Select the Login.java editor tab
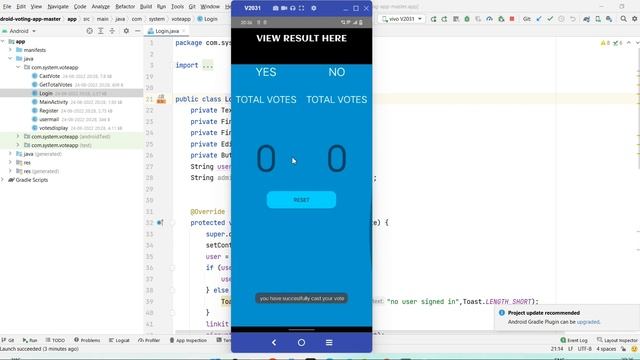Screen dimensions: 640x360 coord(167,31)
